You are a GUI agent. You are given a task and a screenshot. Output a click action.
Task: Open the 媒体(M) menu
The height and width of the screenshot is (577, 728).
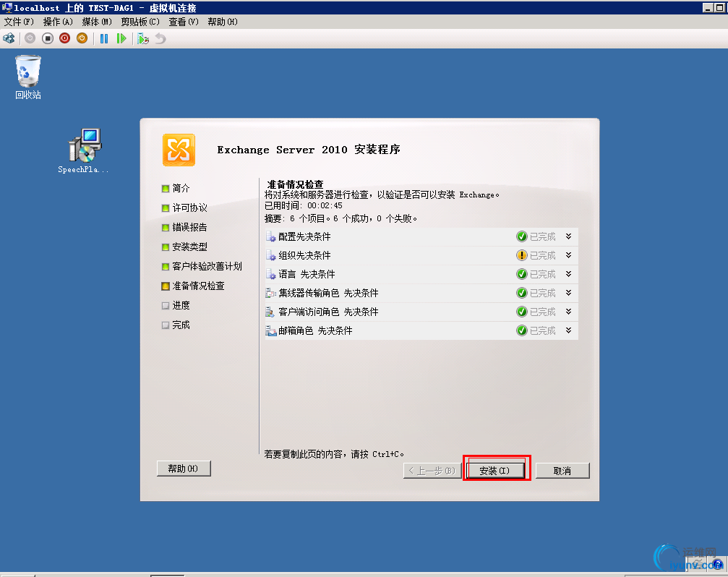(x=97, y=22)
